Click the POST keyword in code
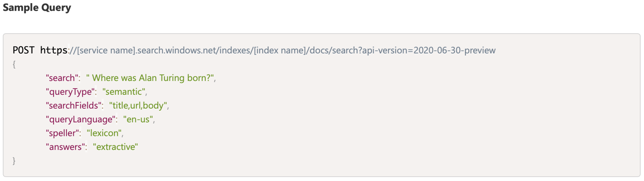 point(24,50)
